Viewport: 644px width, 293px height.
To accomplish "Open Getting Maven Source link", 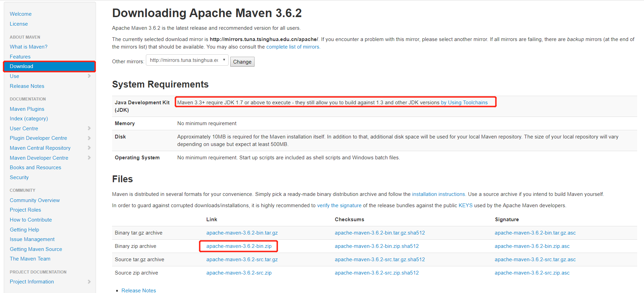I will coord(36,249).
